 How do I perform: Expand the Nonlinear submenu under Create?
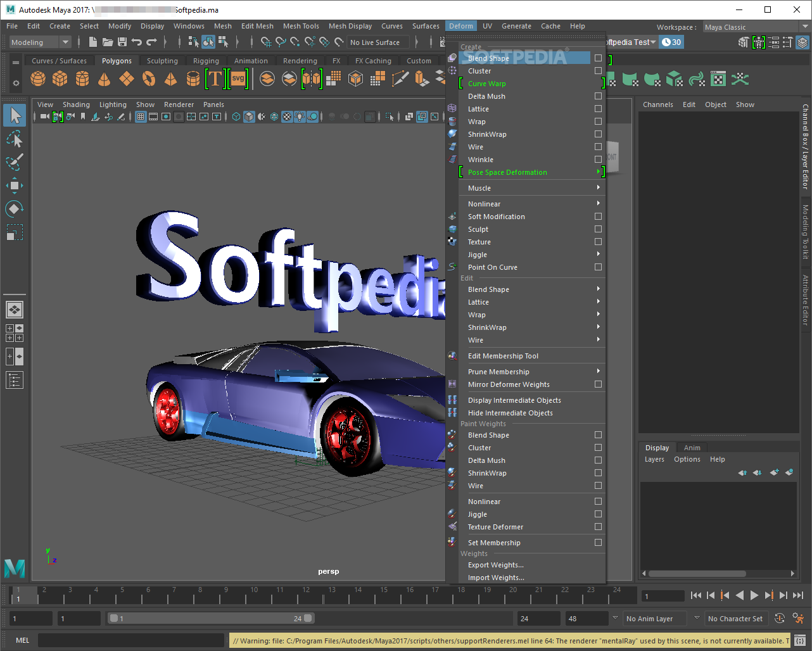(532, 204)
